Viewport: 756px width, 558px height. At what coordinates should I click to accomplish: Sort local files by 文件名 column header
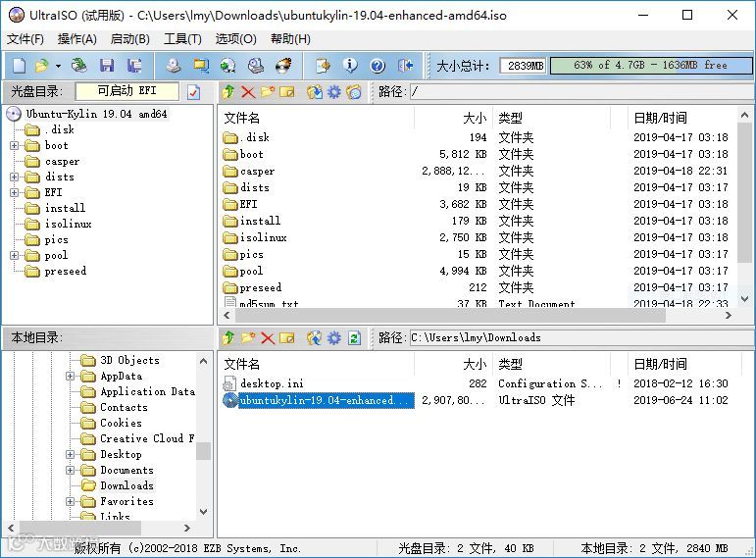click(x=318, y=364)
